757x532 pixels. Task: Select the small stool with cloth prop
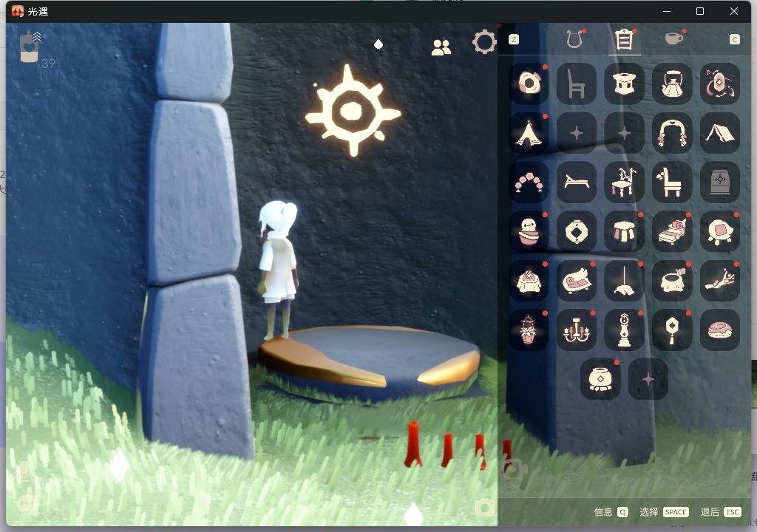pyautogui.click(x=624, y=231)
